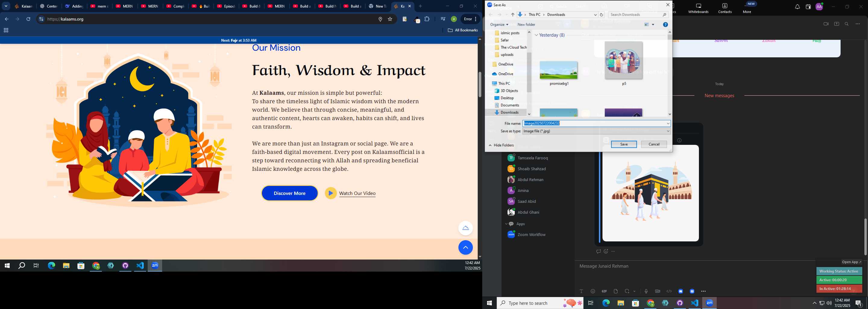The height and width of the screenshot is (309, 868).
Task: Open the Save as type dropdown
Action: [x=596, y=131]
